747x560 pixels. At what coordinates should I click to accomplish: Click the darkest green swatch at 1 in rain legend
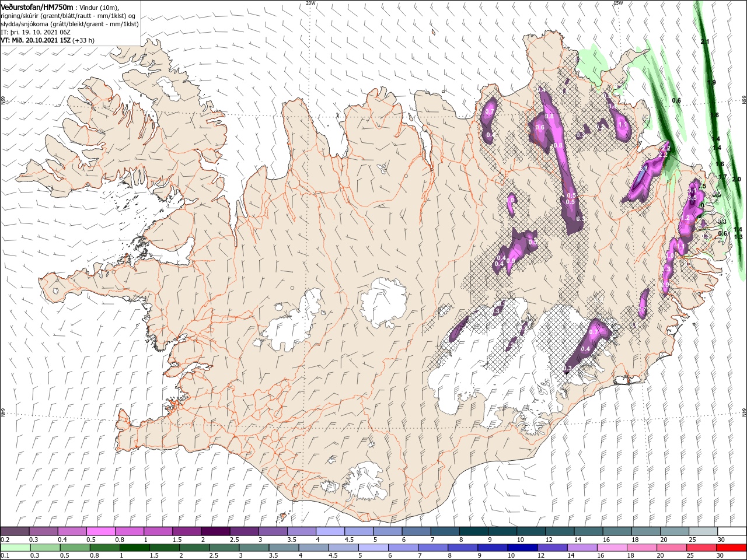134,548
